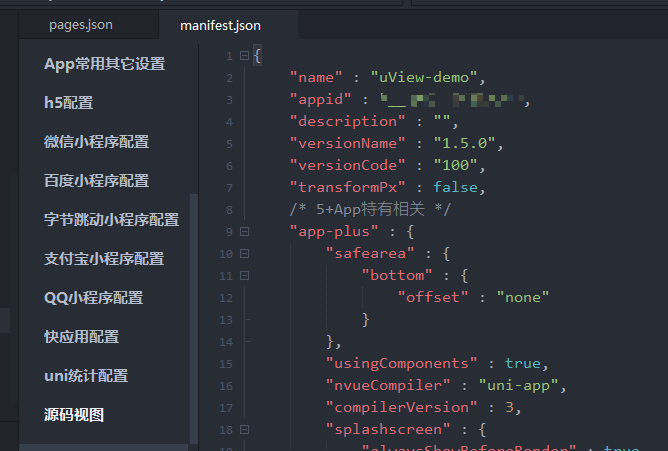Collapse the splashscreen block fold at line 18
The width and height of the screenshot is (668, 451).
coord(244,429)
